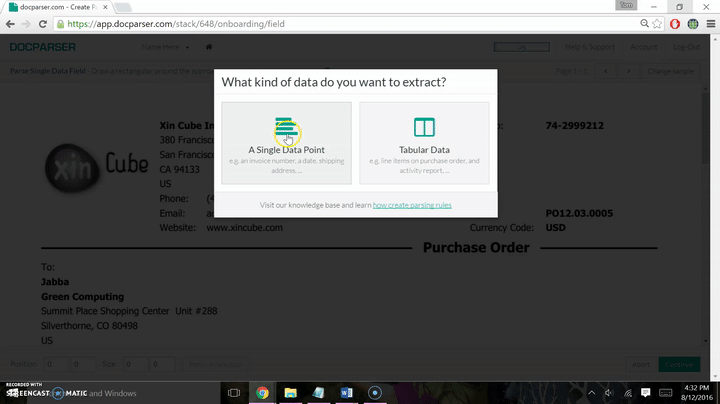Click the Continue button at bottom right
This screenshot has width=720, height=404.
click(680, 364)
